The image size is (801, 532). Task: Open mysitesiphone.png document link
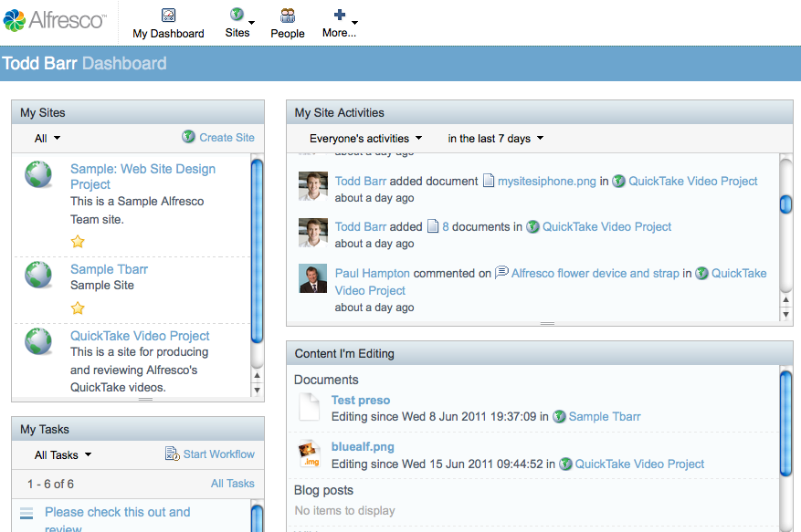[x=546, y=181]
